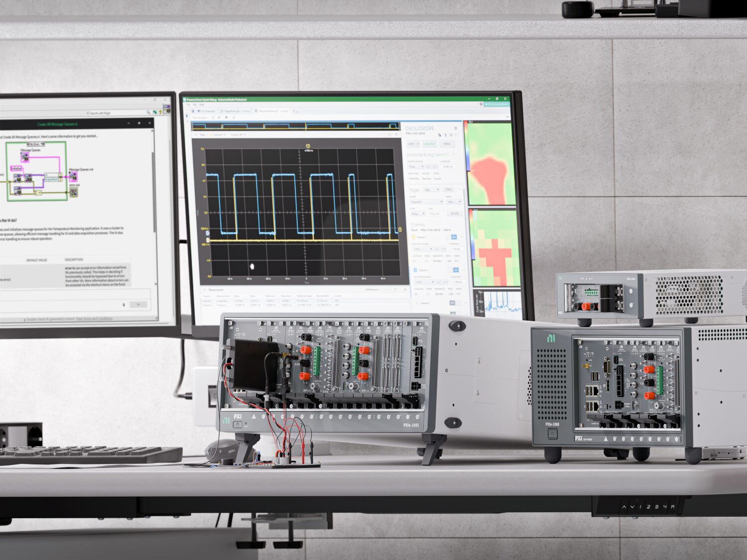Click the lower pixelated heatmap thumbnail

coord(494,247)
